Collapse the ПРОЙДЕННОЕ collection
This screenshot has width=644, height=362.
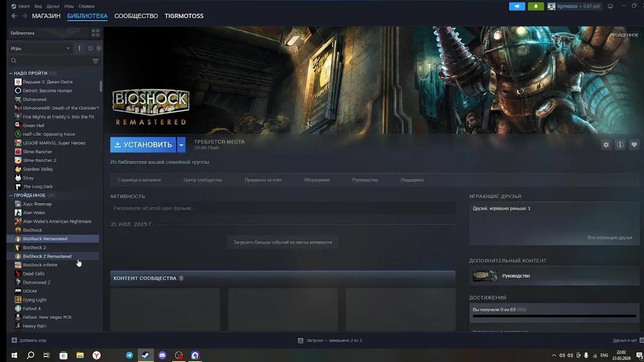coord(11,195)
